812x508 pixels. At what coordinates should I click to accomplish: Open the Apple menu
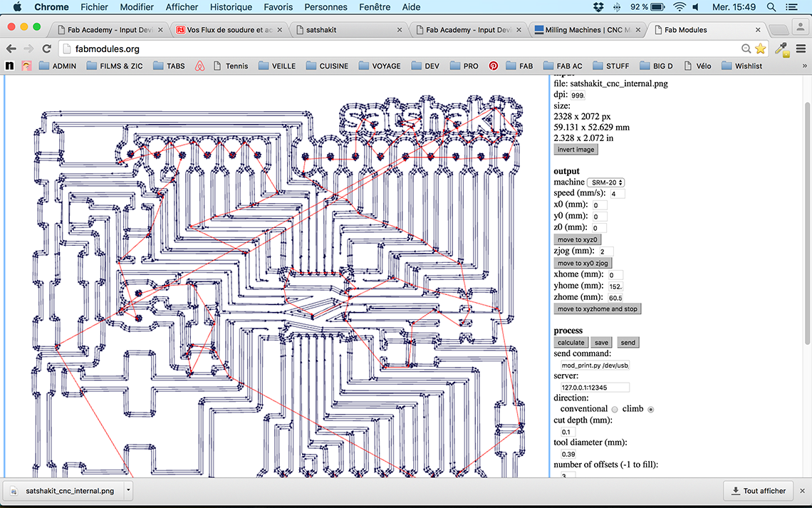click(17, 6)
